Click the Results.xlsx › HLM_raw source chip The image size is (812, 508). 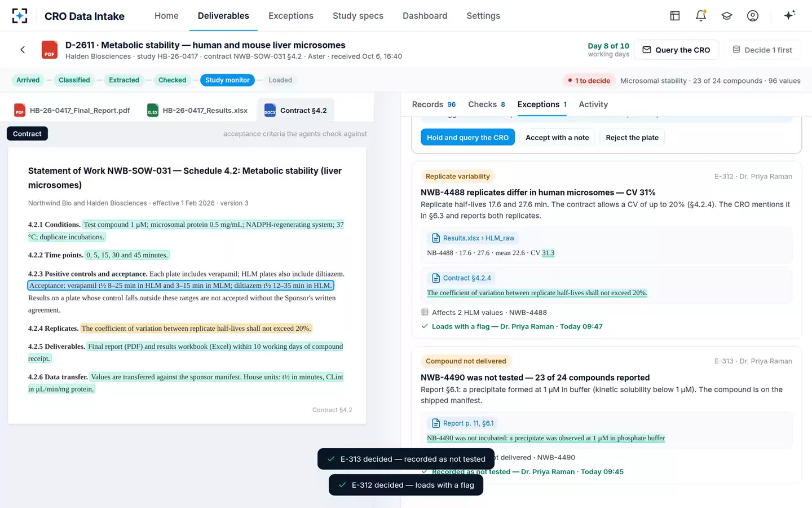473,238
